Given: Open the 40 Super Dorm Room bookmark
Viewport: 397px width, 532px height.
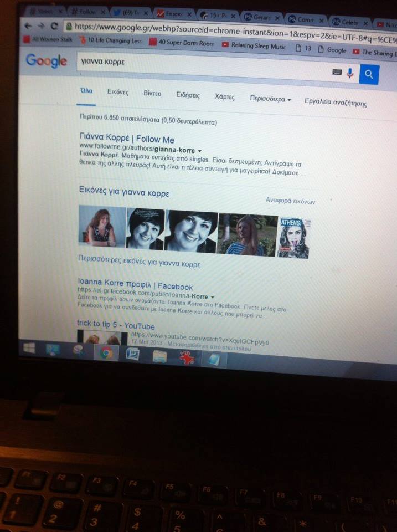Looking at the screenshot, I should tap(182, 43).
